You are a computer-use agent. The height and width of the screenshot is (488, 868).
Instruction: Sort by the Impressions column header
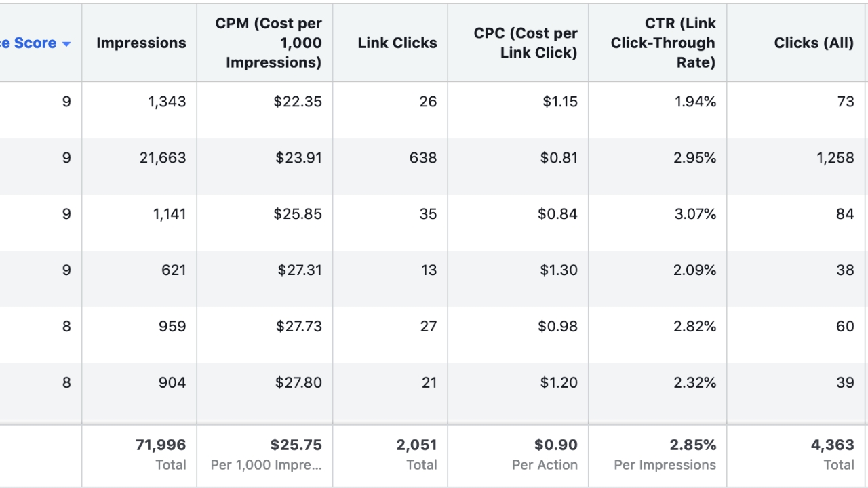(141, 43)
